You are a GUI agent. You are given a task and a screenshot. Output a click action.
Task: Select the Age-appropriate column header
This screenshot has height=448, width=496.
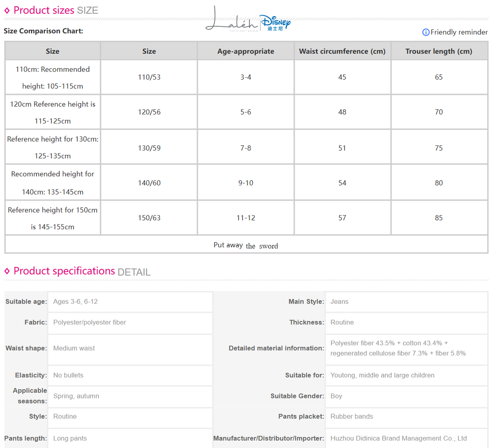pyautogui.click(x=246, y=51)
